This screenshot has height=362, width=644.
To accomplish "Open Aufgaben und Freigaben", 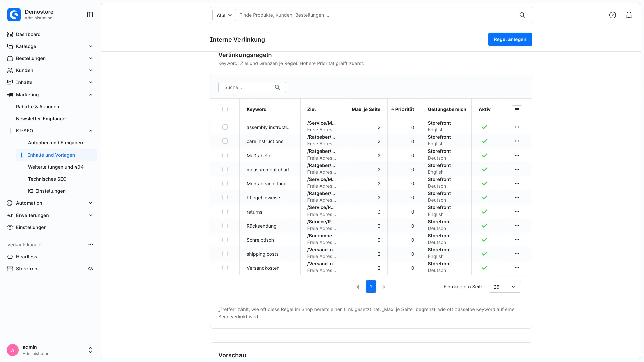I will pyautogui.click(x=55, y=143).
